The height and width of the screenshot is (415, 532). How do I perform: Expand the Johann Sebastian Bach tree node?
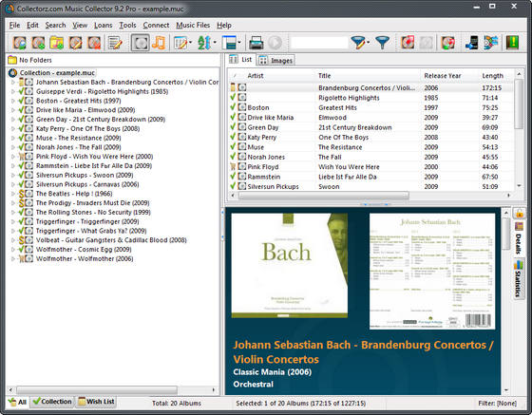pos(13,83)
